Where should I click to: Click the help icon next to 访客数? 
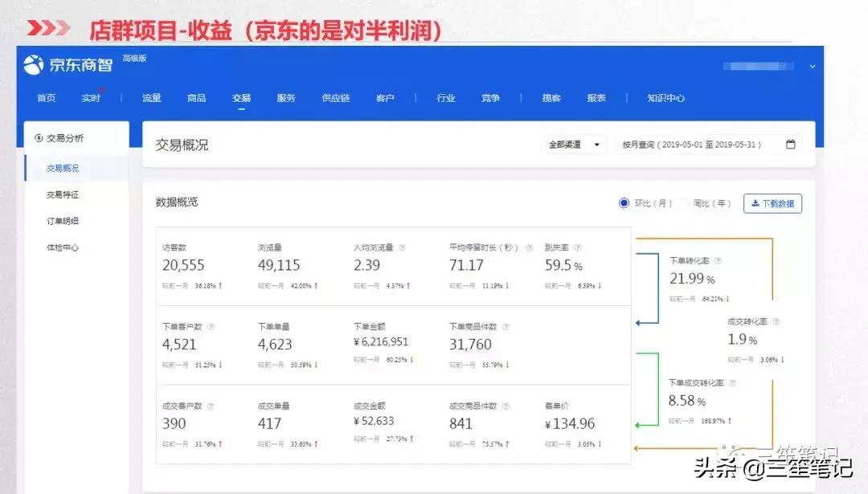click(x=195, y=246)
